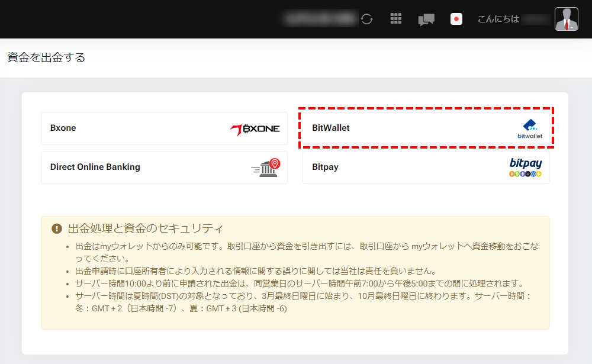Open the user profile avatar

click(x=567, y=19)
